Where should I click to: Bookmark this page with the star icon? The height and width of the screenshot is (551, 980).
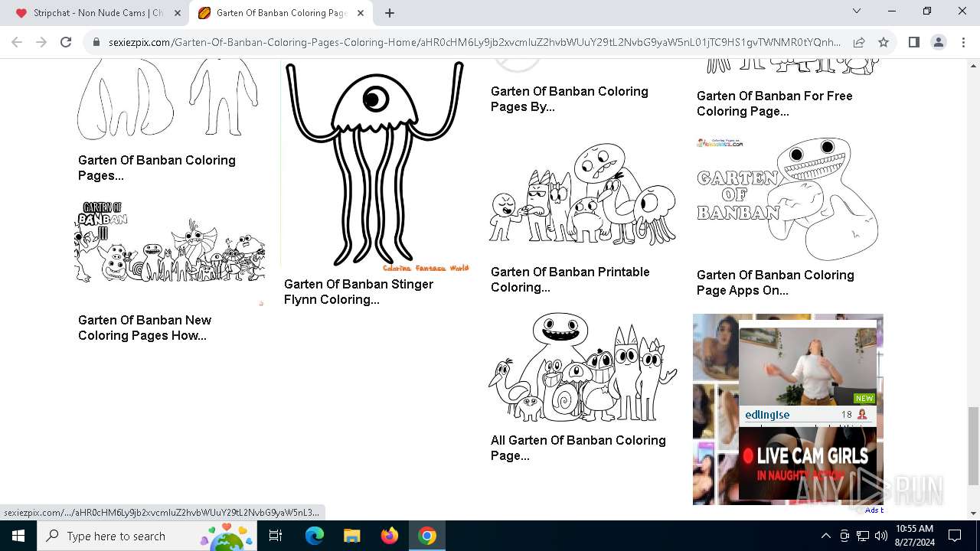pos(884,42)
